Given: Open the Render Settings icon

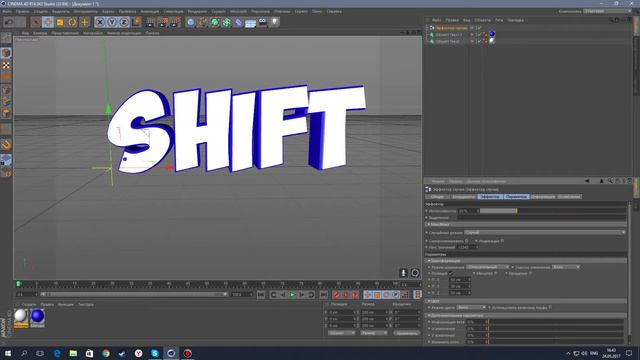Looking at the screenshot, I should pos(176,22).
